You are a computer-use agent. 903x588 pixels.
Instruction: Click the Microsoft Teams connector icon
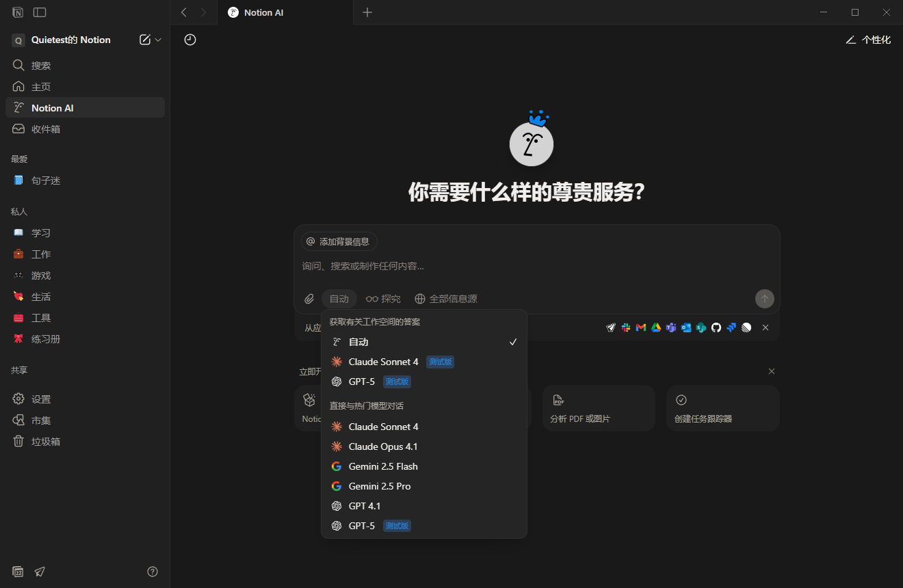[x=670, y=328]
